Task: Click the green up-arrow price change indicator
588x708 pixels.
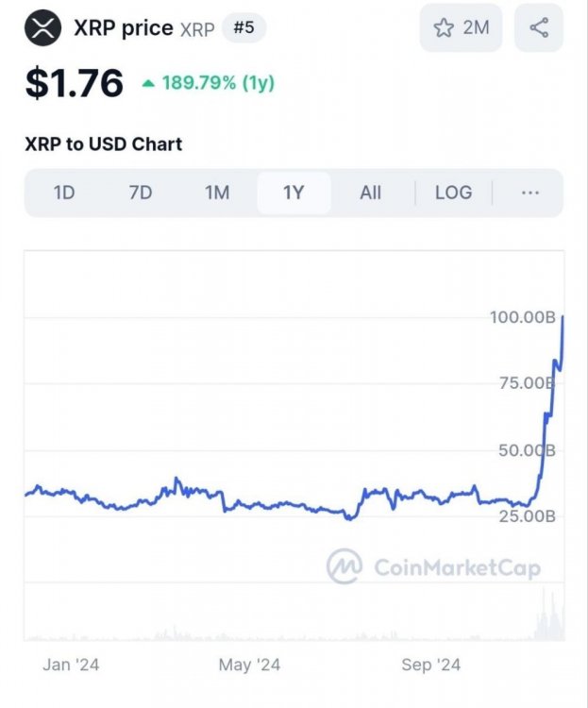Action: coord(148,83)
